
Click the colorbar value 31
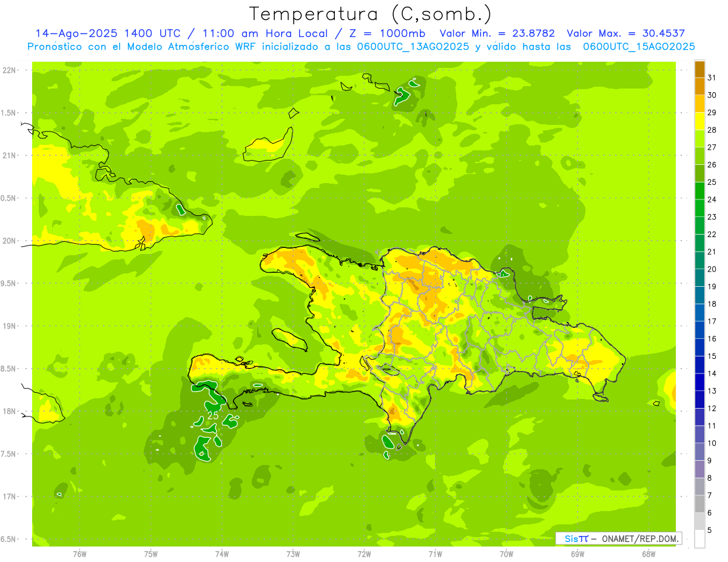coord(712,78)
